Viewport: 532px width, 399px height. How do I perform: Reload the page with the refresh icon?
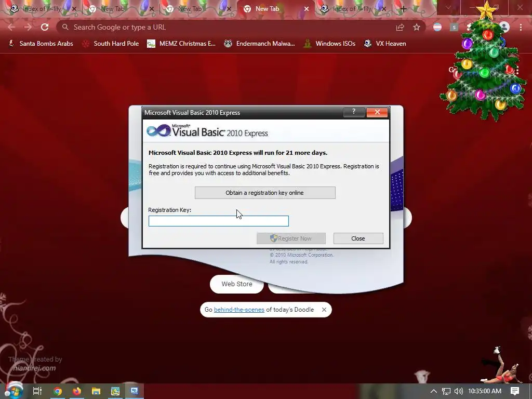45,27
